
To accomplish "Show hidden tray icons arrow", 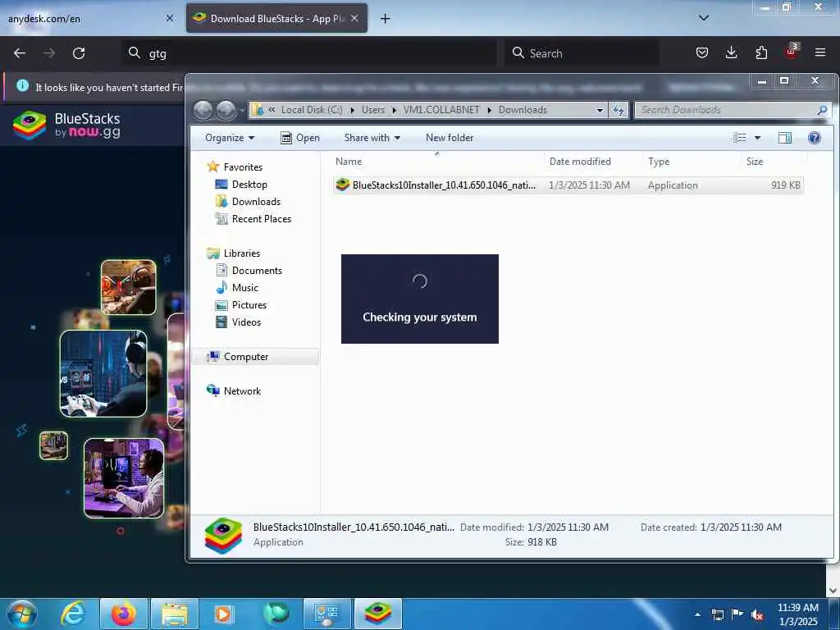I will tap(697, 614).
